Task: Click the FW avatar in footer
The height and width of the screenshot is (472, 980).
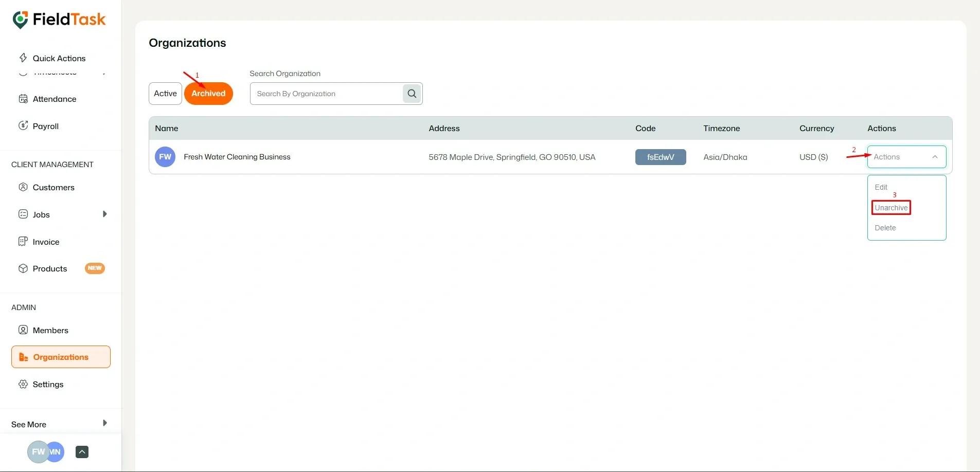Action: click(x=38, y=452)
